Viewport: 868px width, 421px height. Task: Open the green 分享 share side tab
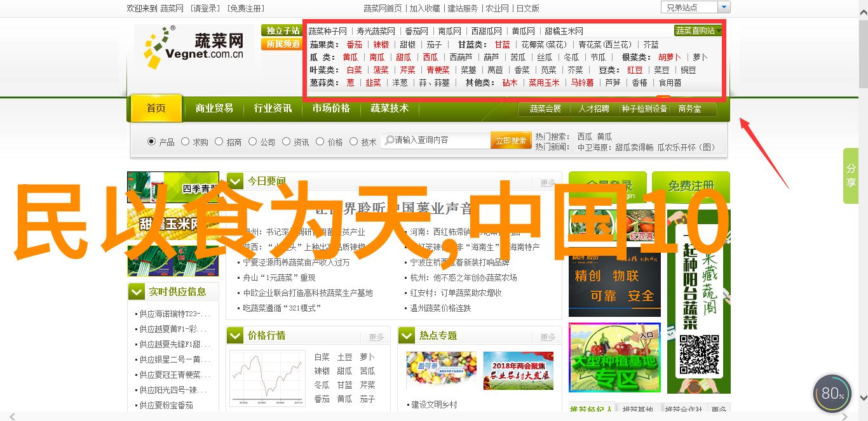[x=851, y=176]
